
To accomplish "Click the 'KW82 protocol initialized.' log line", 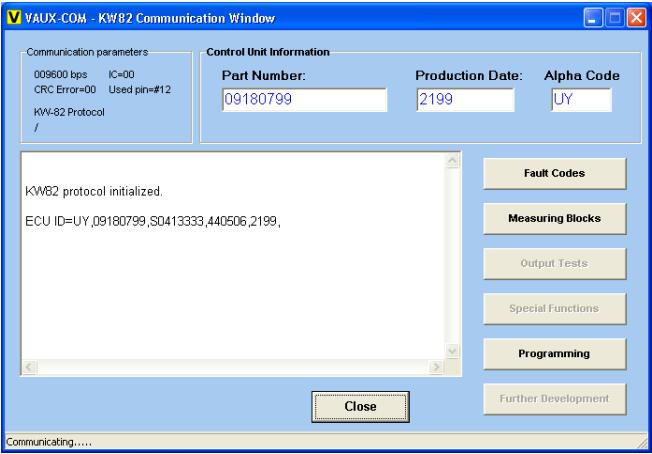I will [94, 192].
